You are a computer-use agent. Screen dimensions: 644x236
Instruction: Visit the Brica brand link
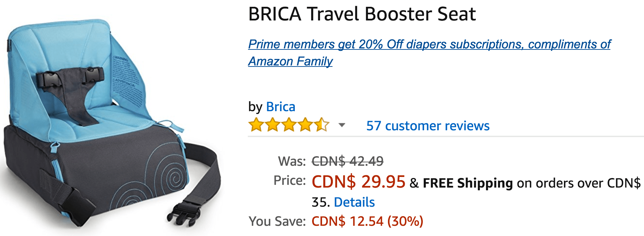click(280, 107)
